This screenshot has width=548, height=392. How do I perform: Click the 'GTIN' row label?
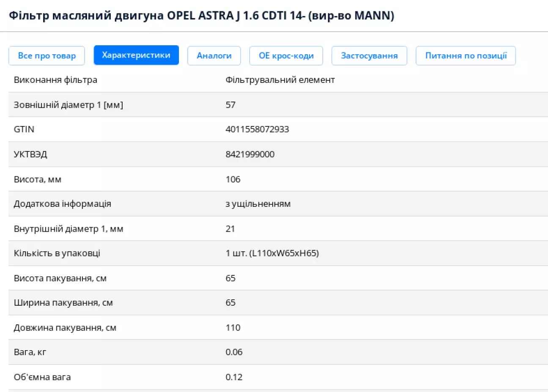click(24, 129)
